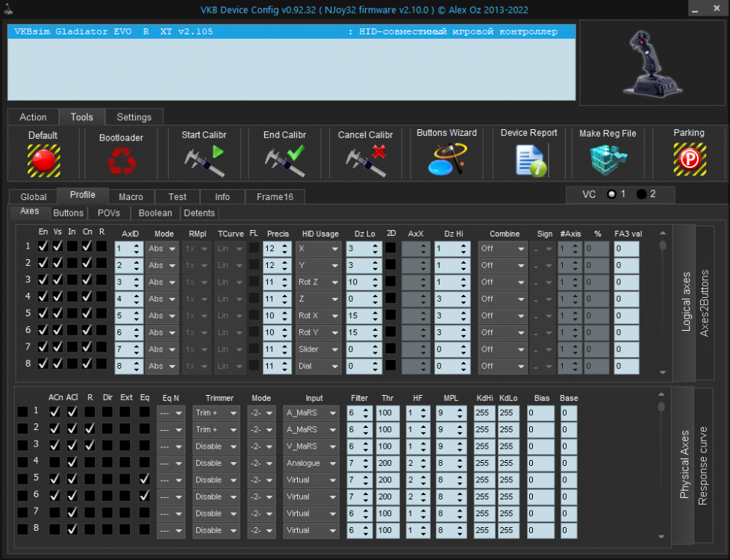Start calibration with Start Calibr icon

(x=204, y=160)
